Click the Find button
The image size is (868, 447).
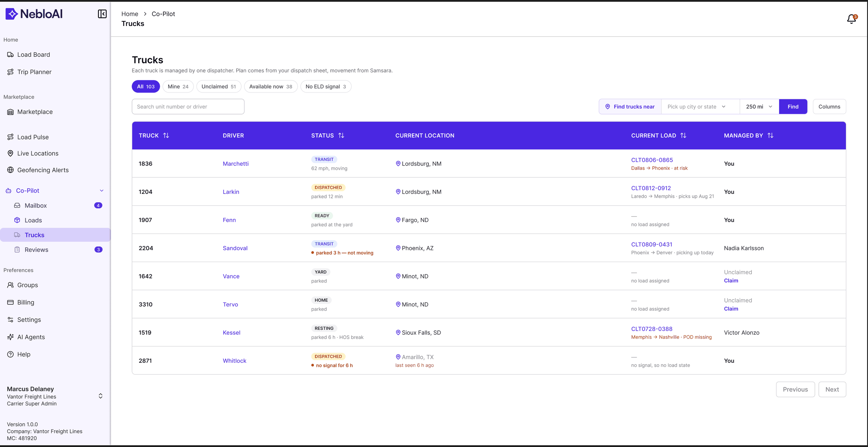point(793,107)
